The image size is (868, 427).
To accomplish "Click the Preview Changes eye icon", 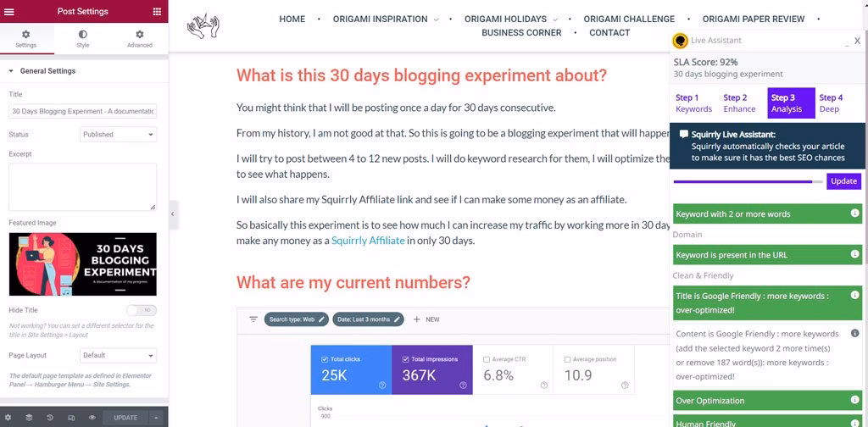I will (92, 418).
